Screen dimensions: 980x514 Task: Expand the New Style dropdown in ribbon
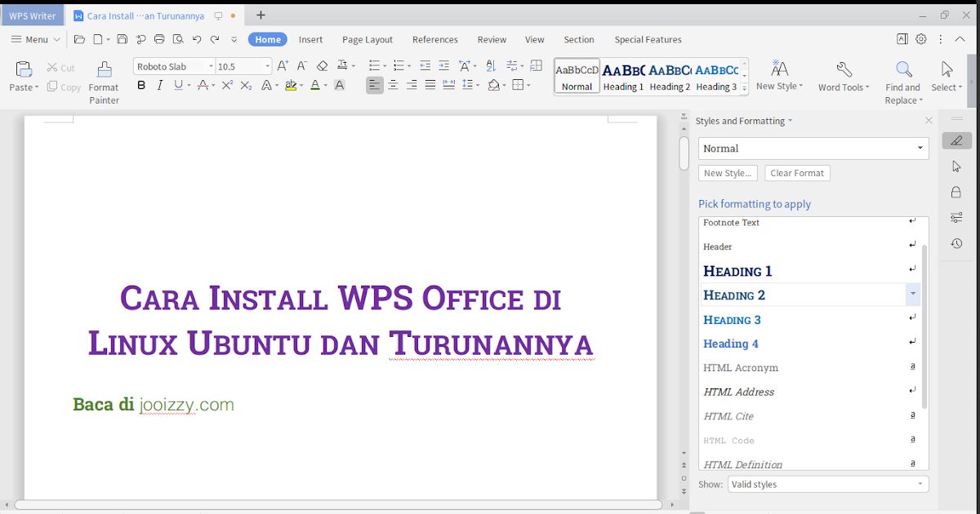click(x=801, y=86)
